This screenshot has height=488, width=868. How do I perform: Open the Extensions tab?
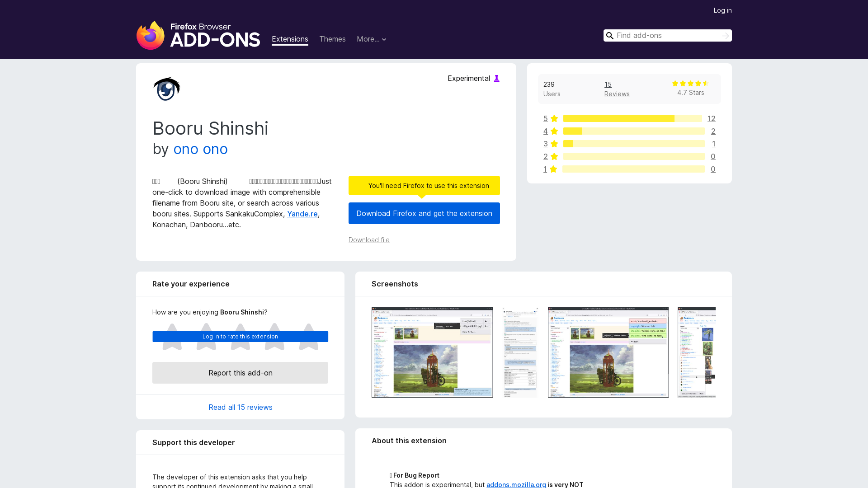point(290,39)
